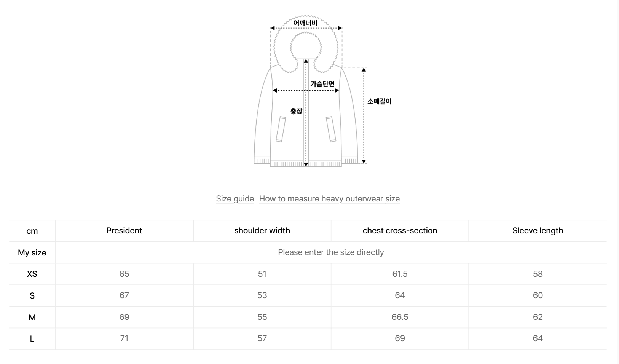Select the My size row label
Viewport: 619px width, 364px height.
(x=32, y=252)
